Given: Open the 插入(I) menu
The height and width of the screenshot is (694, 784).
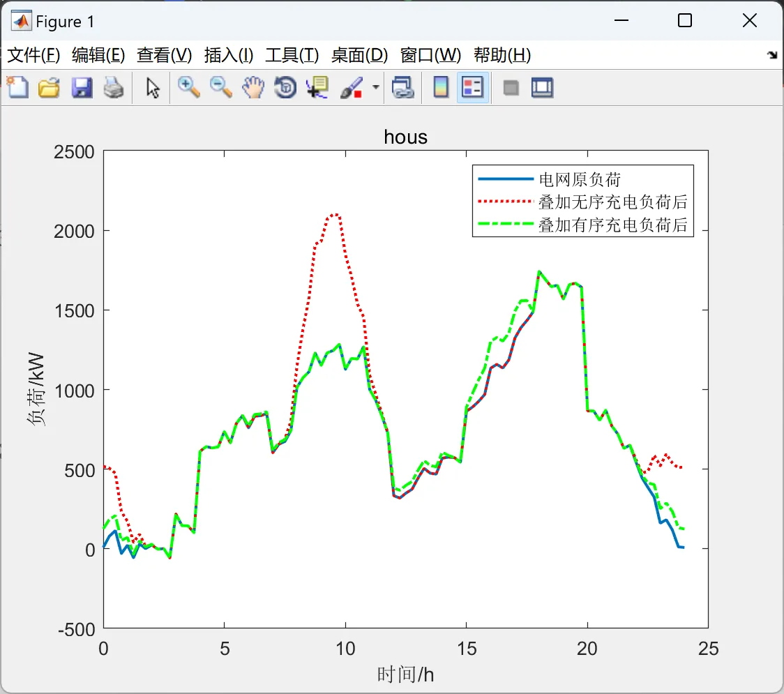Looking at the screenshot, I should pyautogui.click(x=229, y=55).
